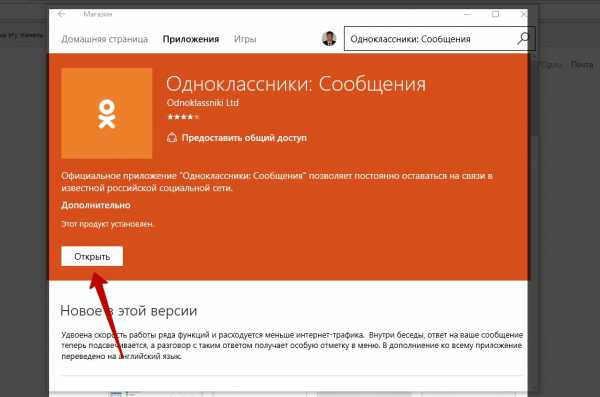600x397 pixels.
Task: Close the Store window
Action: [x=524, y=14]
